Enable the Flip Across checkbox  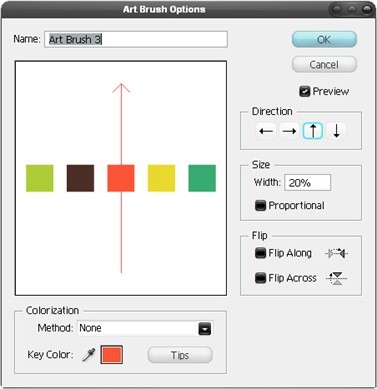pos(260,278)
